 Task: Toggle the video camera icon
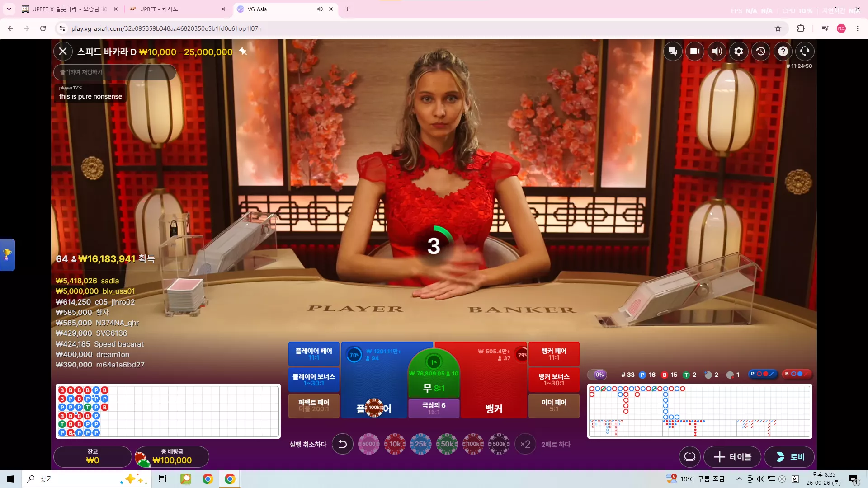[x=695, y=52]
